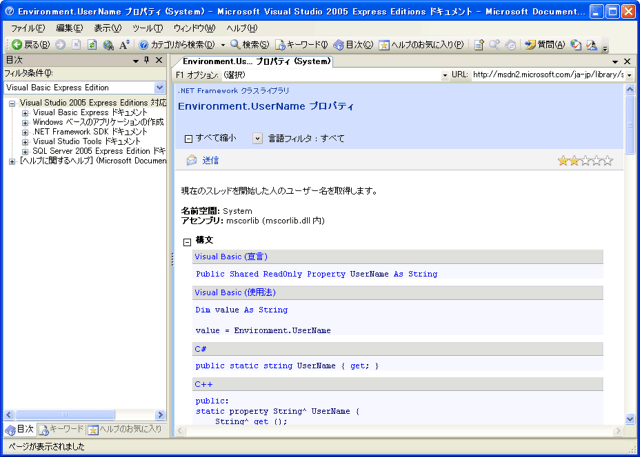Expand Visual Studio Tools ドキュメント node

click(25, 142)
